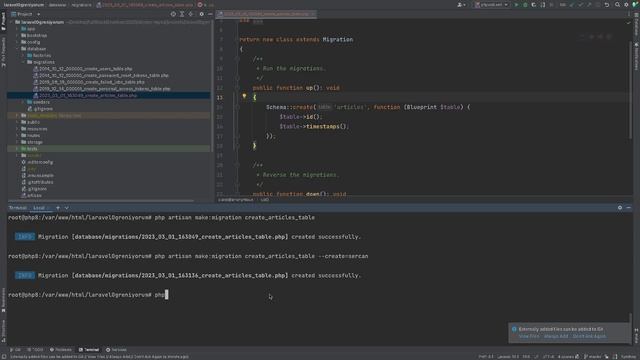Viewport: 640px width, 360px height.
Task: Open the TODO tool window tab
Action: tap(36, 350)
